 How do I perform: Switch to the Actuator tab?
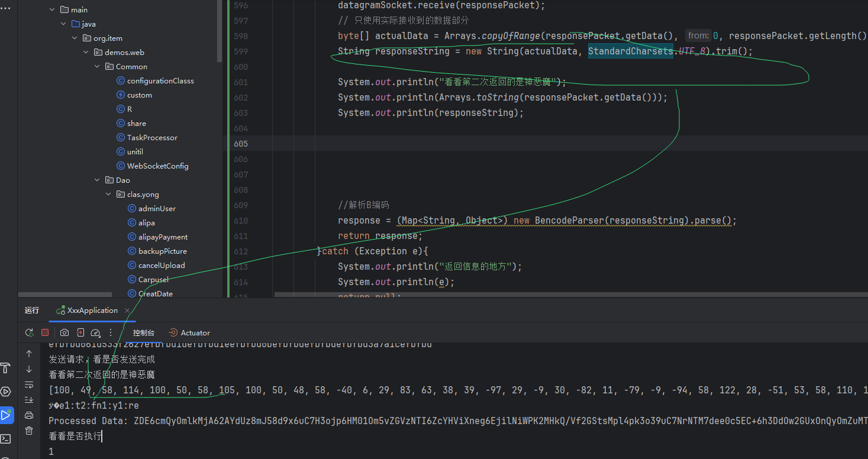click(189, 333)
